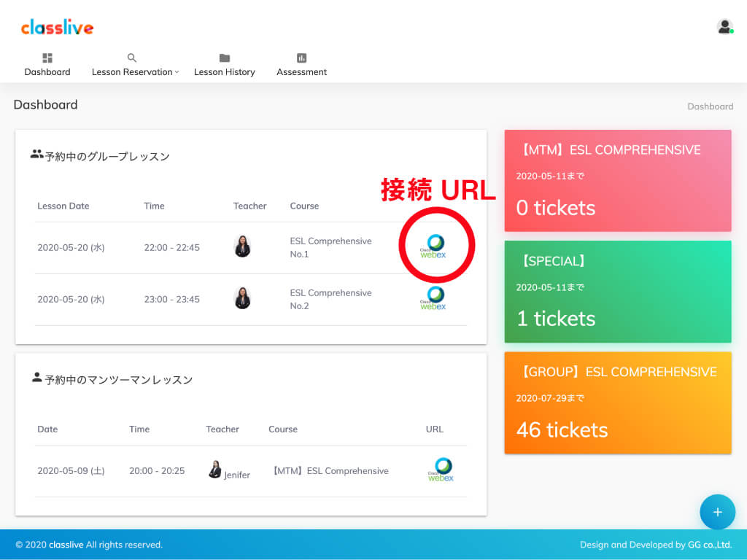The image size is (747, 560).
Task: Click the 【MTM】ESL Comprehensive course text
Action: click(329, 471)
